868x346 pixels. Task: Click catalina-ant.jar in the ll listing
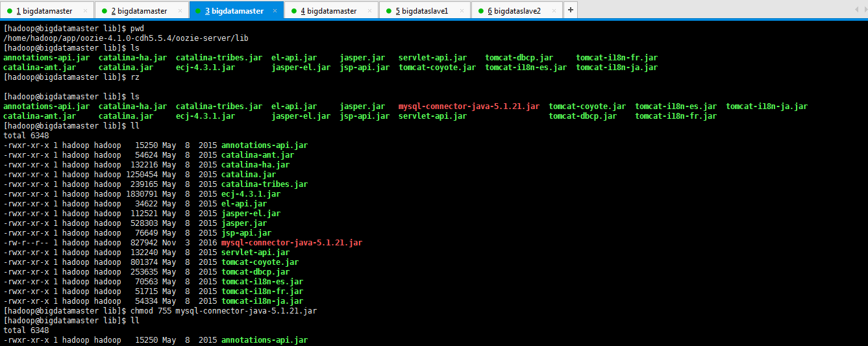258,155
